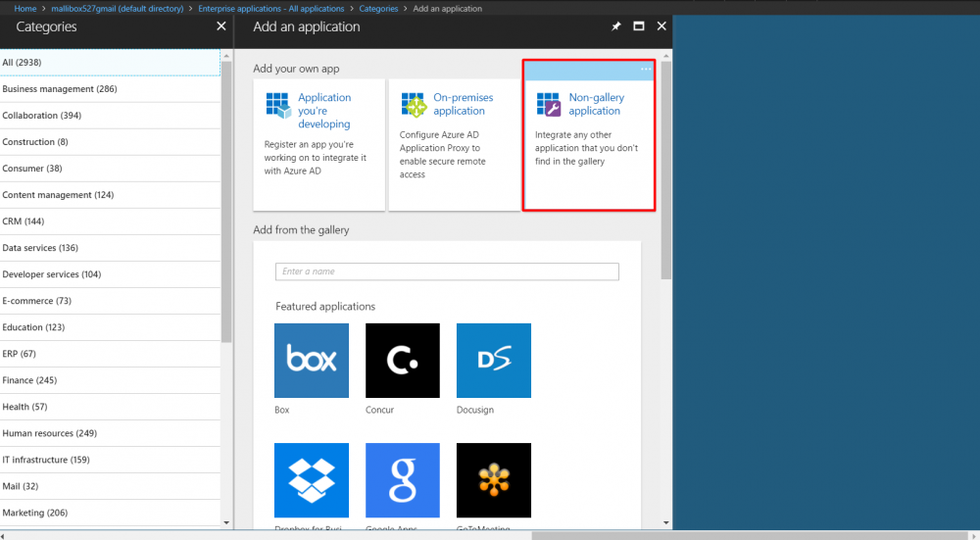Select Finance (245) category
Viewport: 980px width, 540px height.
click(x=110, y=380)
